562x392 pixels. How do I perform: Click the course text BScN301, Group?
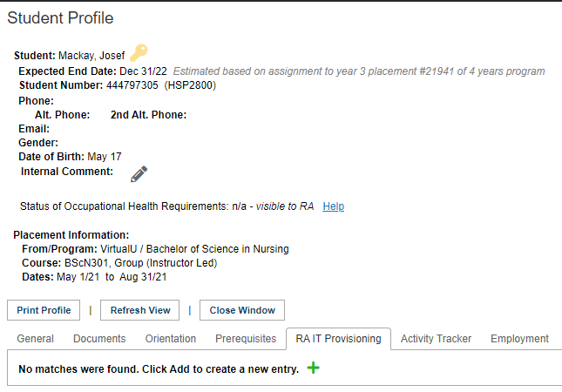click(104, 263)
